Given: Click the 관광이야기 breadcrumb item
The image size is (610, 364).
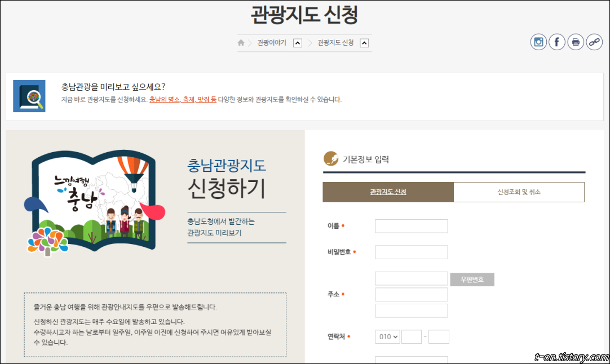Looking at the screenshot, I should click(x=272, y=43).
